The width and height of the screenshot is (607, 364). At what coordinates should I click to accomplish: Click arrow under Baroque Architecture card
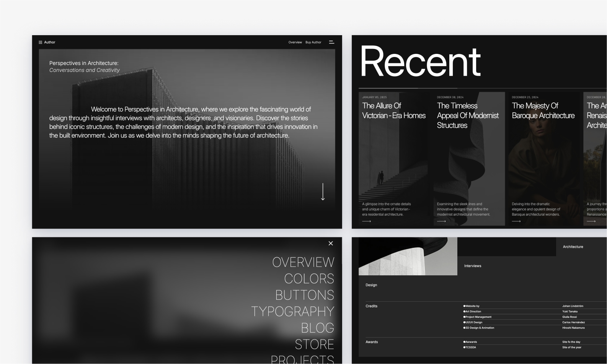point(516,221)
